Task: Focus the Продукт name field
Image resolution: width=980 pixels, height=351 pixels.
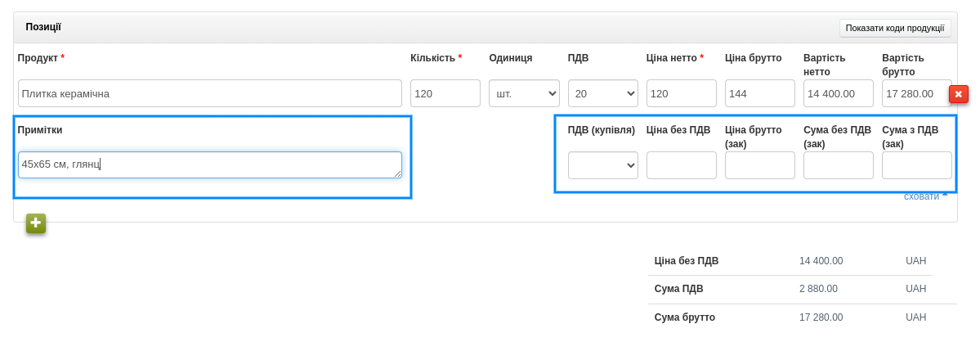Action: [209, 93]
